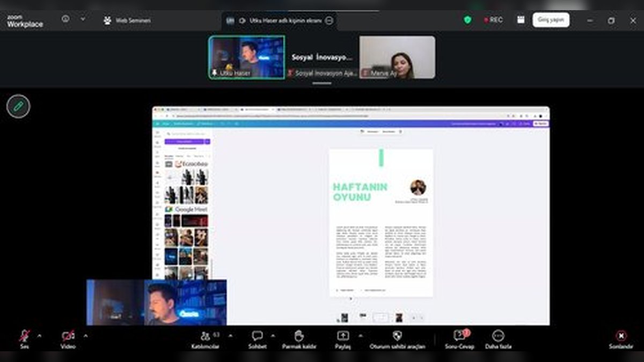The image size is (644, 362).
Task: Click the red Sonlandır end meeting button
Action: [x=621, y=337]
